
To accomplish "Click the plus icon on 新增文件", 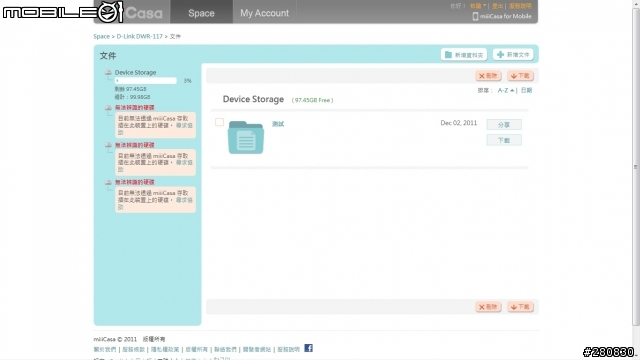I will [500, 55].
